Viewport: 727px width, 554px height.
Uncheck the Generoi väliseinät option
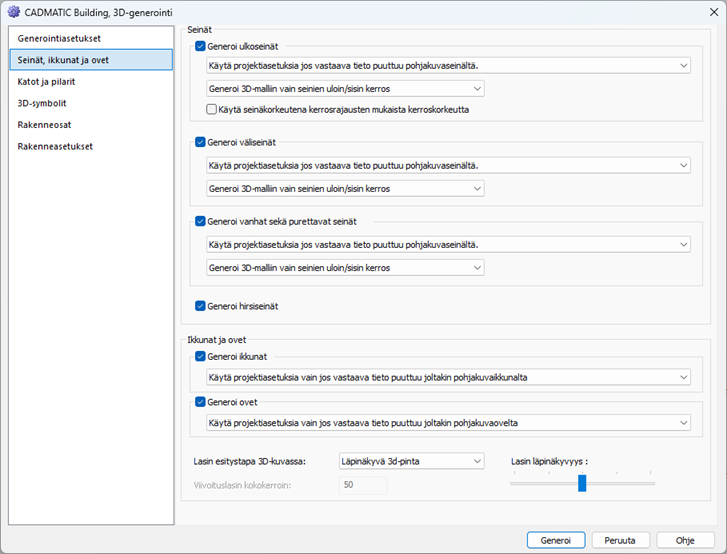click(x=201, y=143)
